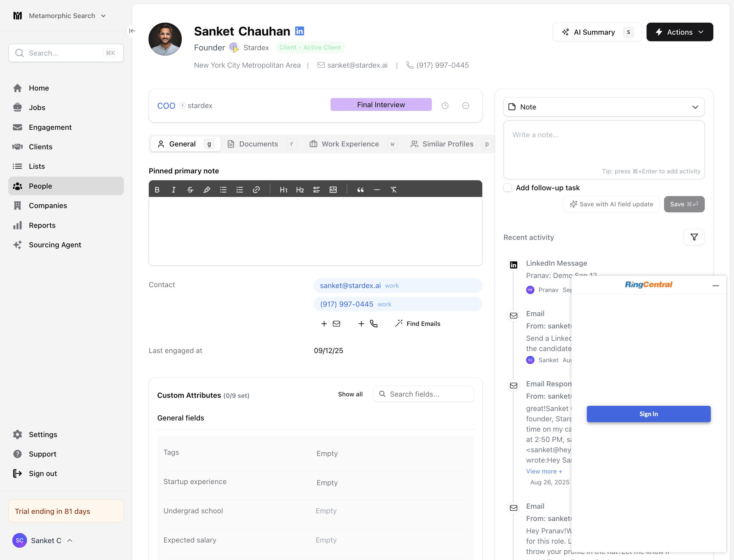The height and width of the screenshot is (560, 734).
Task: Open Sanket's LinkedIn profile icon
Action: coord(299,31)
